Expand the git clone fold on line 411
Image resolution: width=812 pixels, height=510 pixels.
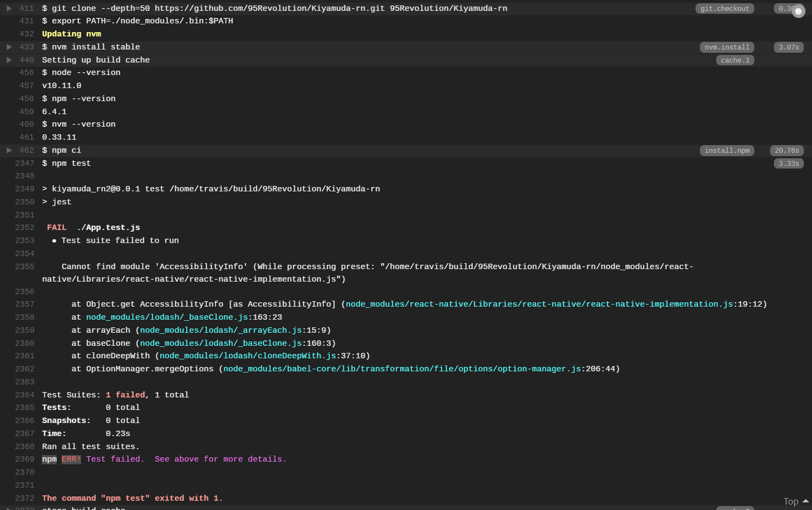click(9, 8)
